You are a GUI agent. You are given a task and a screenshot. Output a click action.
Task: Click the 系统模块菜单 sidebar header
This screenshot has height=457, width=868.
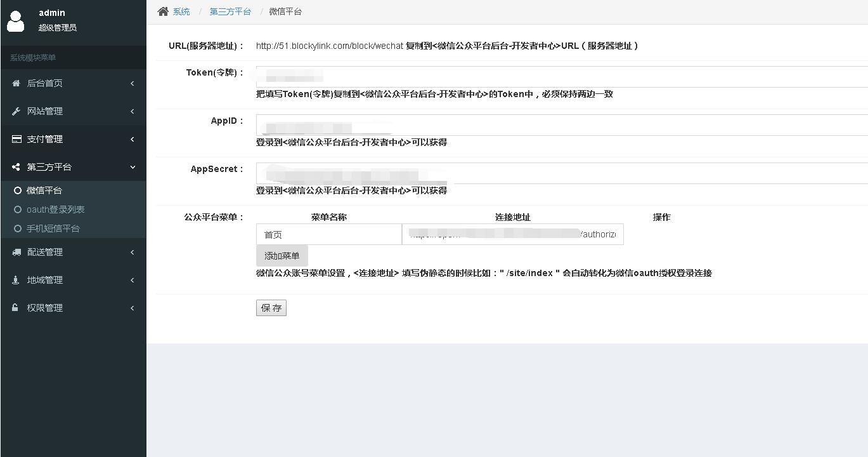(33, 58)
